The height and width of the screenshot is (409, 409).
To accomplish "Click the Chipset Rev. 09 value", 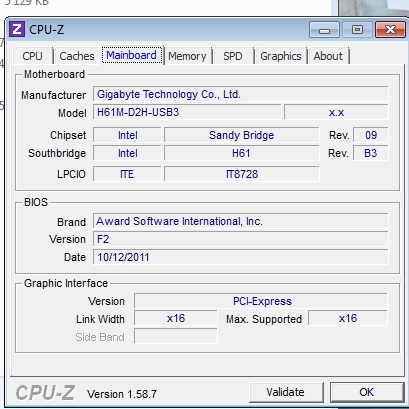I will 371,135.
